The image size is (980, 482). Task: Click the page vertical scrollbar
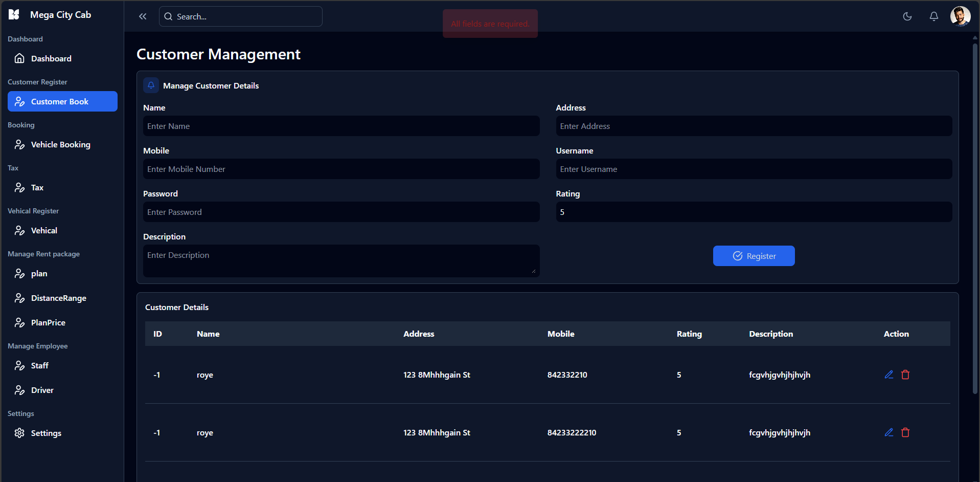click(x=975, y=218)
